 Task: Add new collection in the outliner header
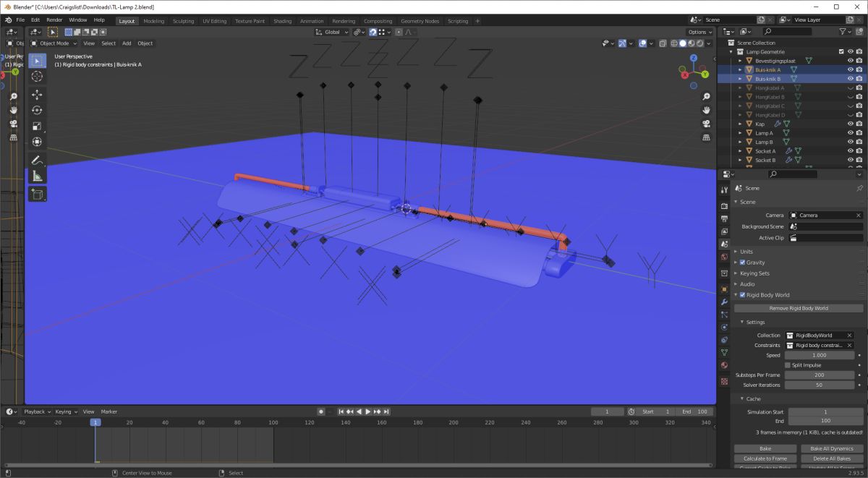coord(859,32)
